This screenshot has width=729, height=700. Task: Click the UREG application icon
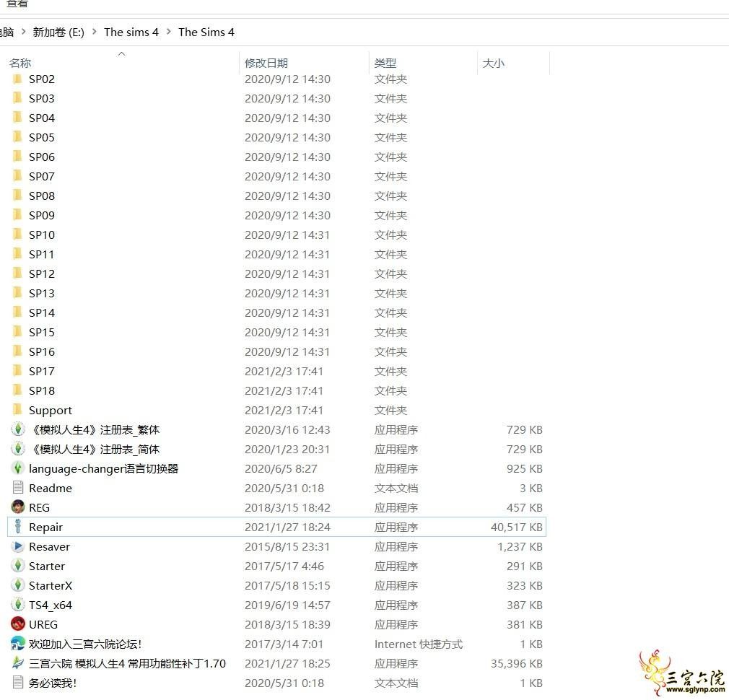pos(17,624)
